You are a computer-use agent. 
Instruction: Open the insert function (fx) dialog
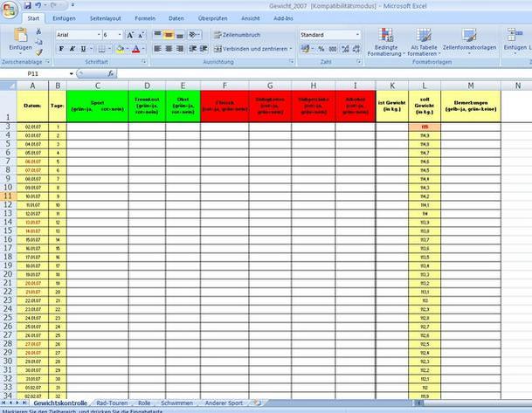click(111, 73)
